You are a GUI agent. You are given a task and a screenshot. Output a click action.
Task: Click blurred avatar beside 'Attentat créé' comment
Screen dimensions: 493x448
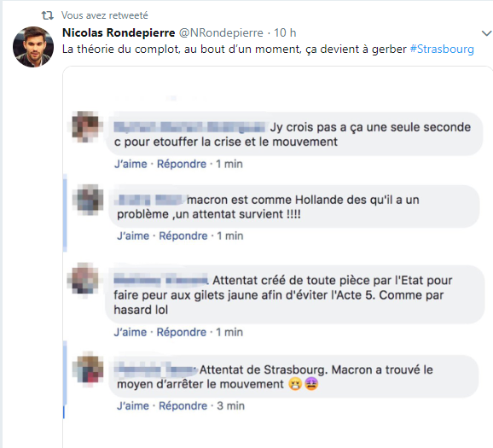[84, 280]
